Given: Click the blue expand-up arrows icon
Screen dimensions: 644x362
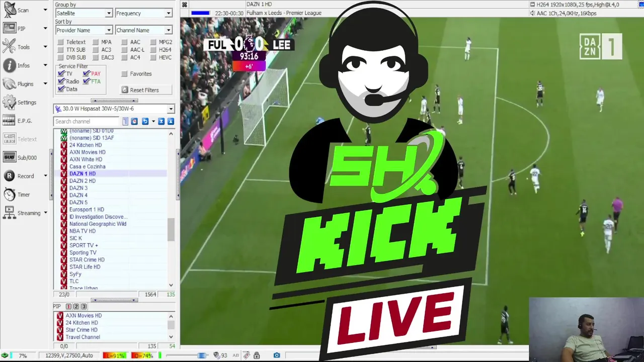Looking at the screenshot, I should [x=171, y=121].
